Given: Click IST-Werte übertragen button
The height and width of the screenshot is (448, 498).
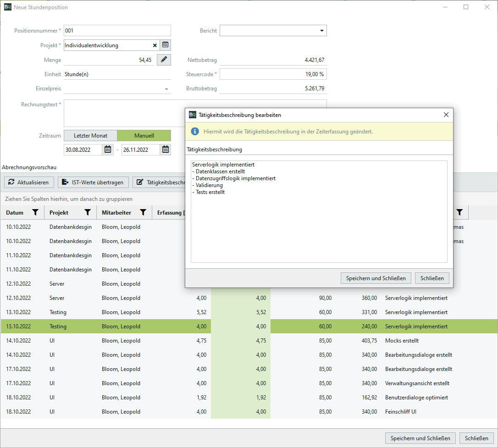Looking at the screenshot, I should pos(93,183).
